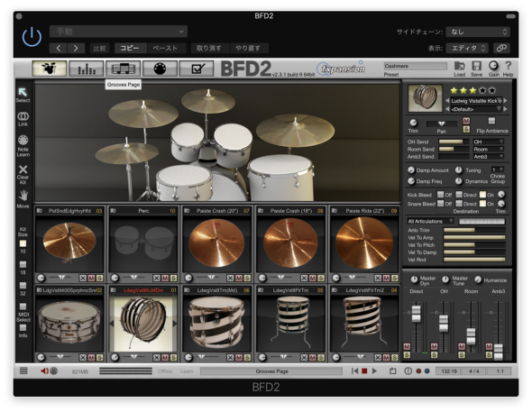Image resolution: width=532 pixels, height=412 pixels.
Task: Open the 表示 エディタ dropdown
Action: coord(467,48)
